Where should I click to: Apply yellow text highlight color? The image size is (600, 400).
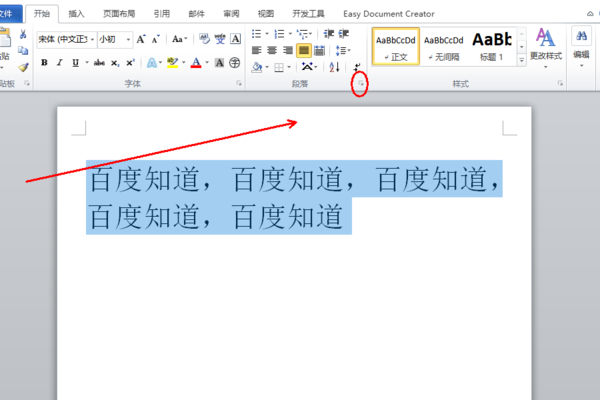(x=173, y=62)
